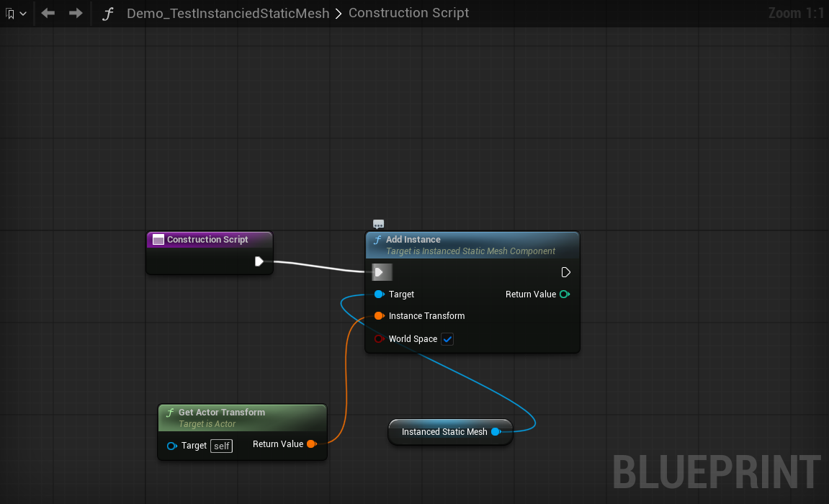The height and width of the screenshot is (504, 829).
Task: Click the 'Target is Actor' subtitle
Action: 207,424
